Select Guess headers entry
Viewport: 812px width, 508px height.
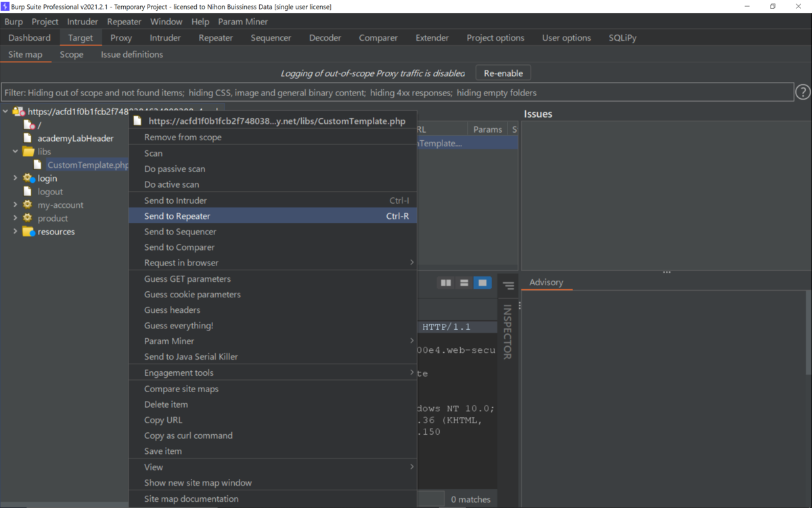(x=273, y=310)
